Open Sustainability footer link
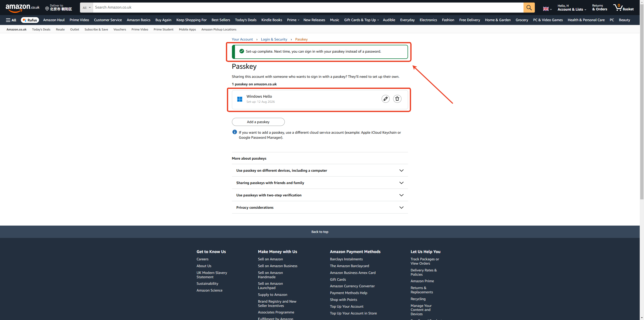The height and width of the screenshot is (320, 644). pyautogui.click(x=207, y=284)
